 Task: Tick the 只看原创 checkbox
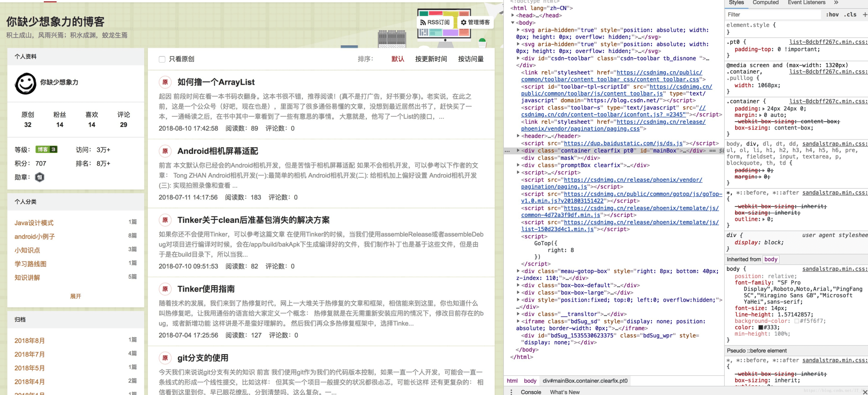click(x=162, y=59)
